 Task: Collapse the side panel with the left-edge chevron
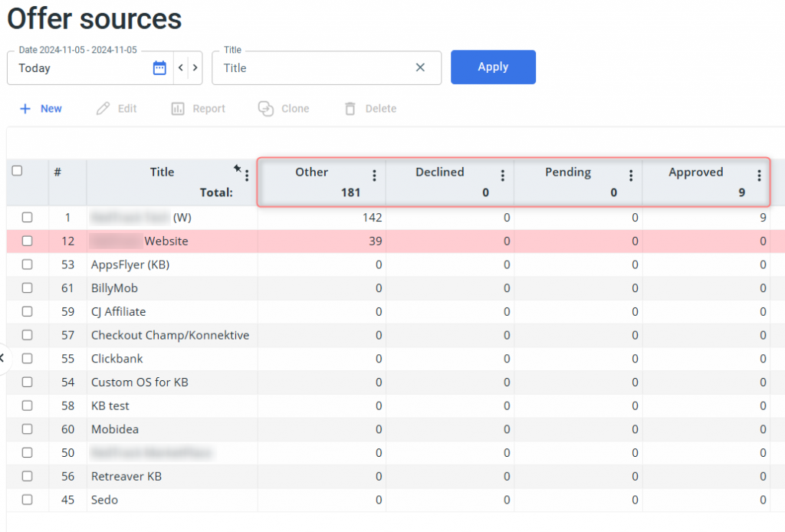click(3, 357)
